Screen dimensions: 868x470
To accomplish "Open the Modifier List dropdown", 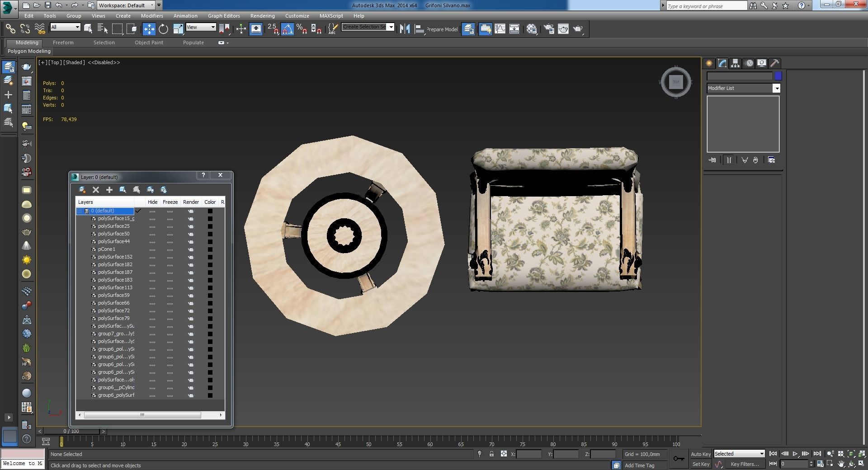I will click(744, 88).
